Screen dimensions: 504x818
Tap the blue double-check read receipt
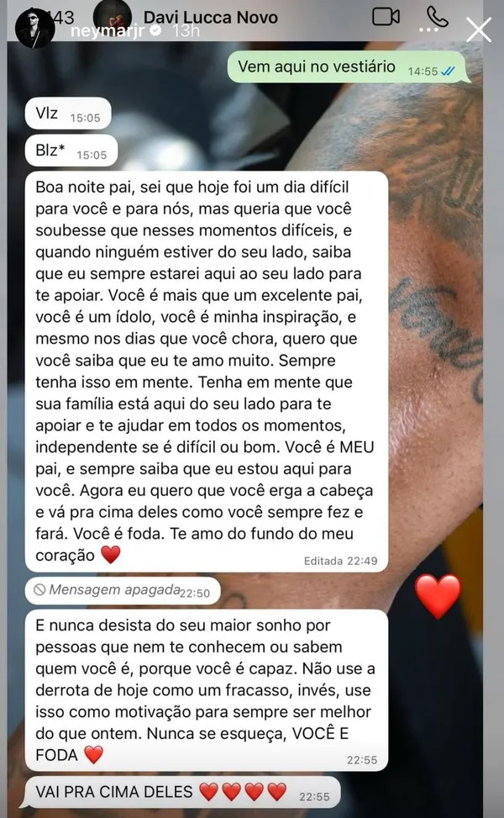coord(448,71)
